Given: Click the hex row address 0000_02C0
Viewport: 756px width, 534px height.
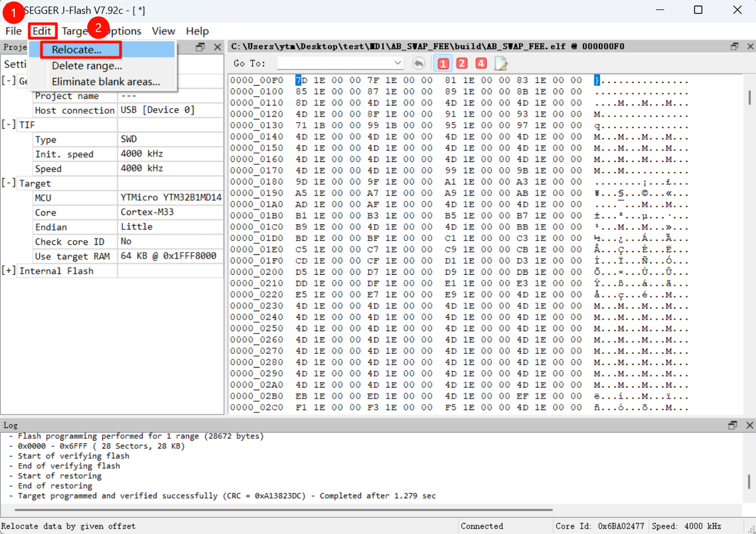Looking at the screenshot, I should [x=257, y=407].
